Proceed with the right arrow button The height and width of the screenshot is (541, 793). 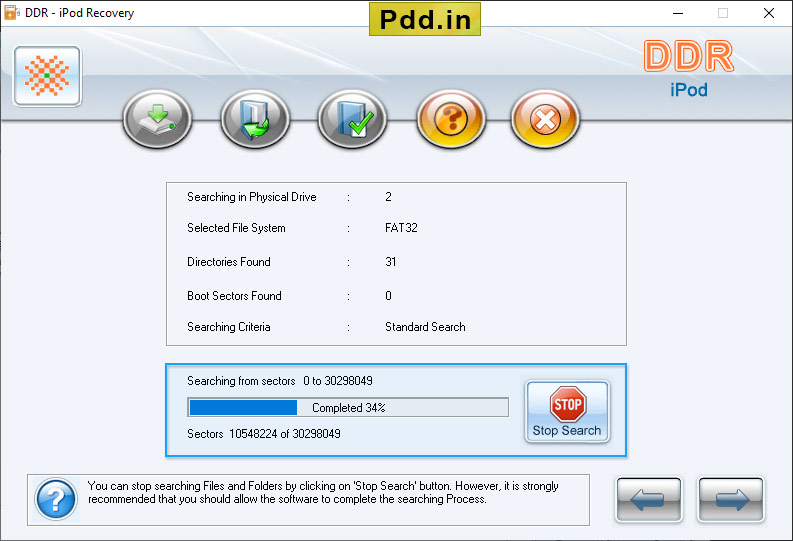coord(731,500)
